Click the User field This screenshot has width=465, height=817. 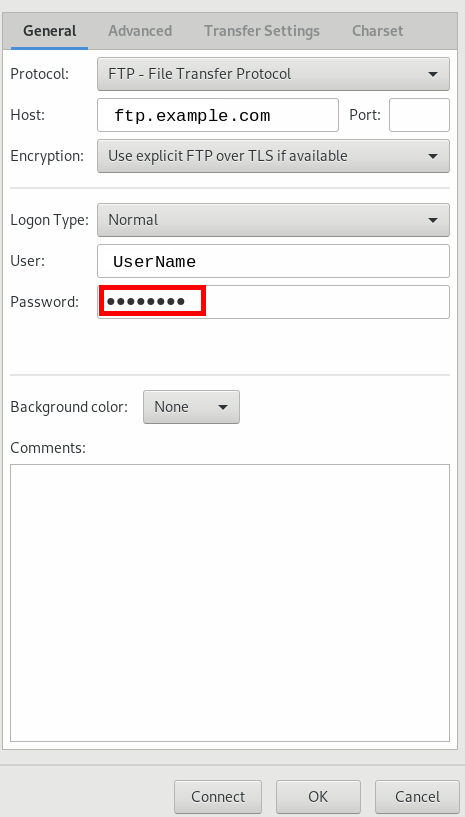pyautogui.click(x=273, y=261)
